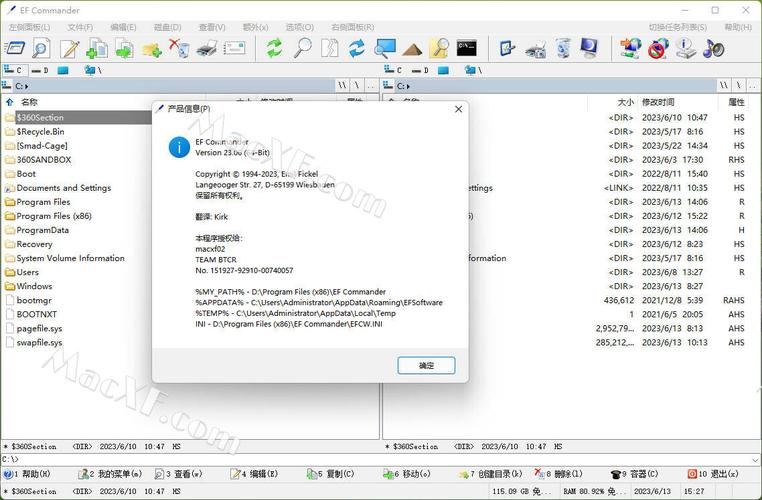
Task: Click the new folder toolbar icon
Action: click(152, 50)
